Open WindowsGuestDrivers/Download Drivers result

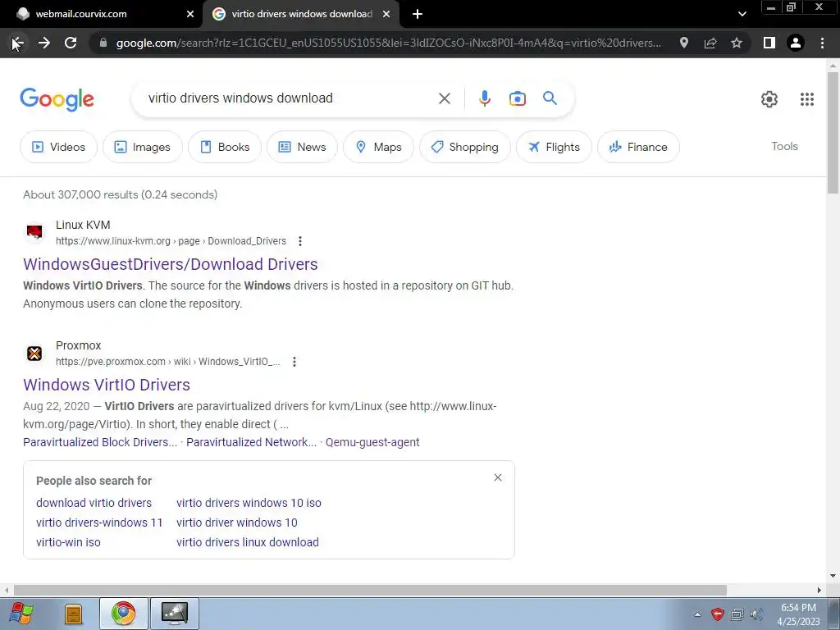click(x=171, y=264)
